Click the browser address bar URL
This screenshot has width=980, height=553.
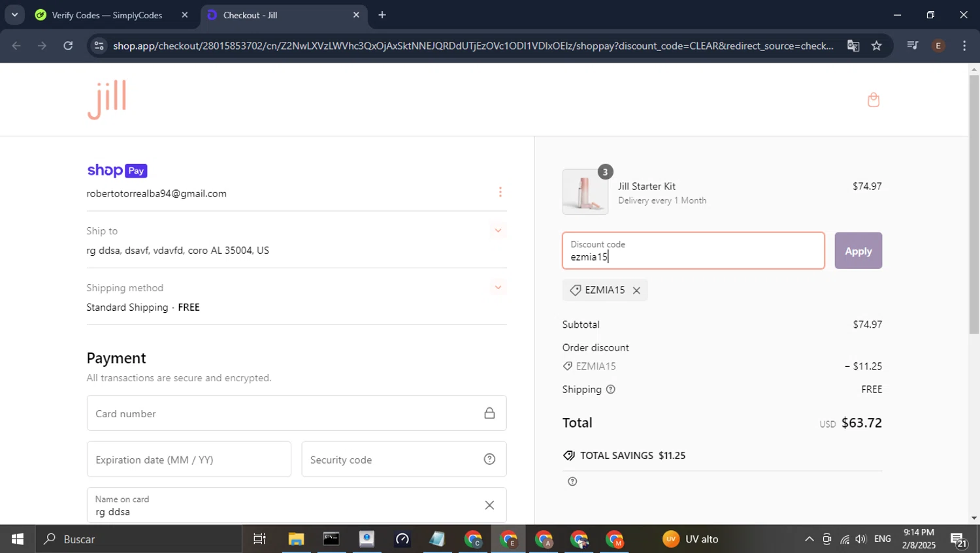pos(473,46)
